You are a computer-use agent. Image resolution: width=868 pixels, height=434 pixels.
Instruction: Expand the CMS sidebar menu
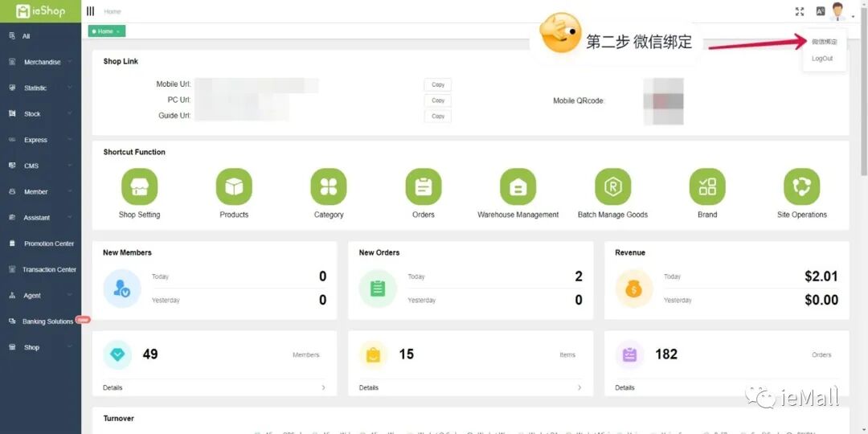40,166
